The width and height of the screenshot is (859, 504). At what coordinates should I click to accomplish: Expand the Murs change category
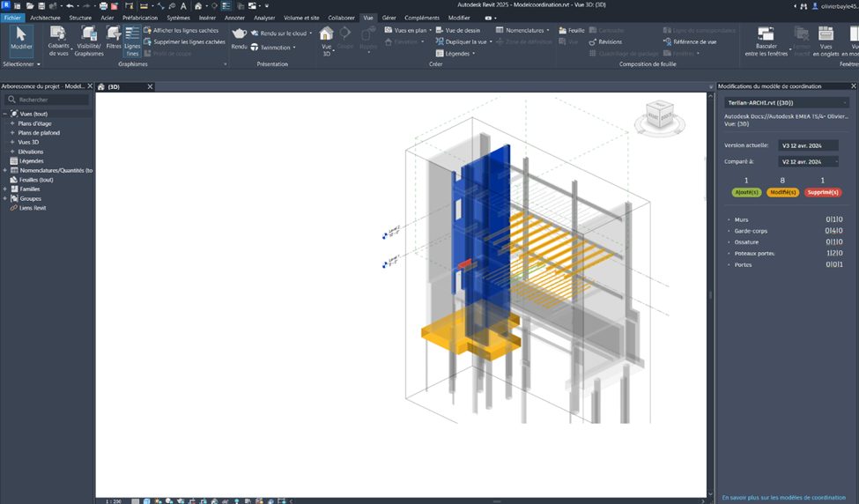[729, 219]
